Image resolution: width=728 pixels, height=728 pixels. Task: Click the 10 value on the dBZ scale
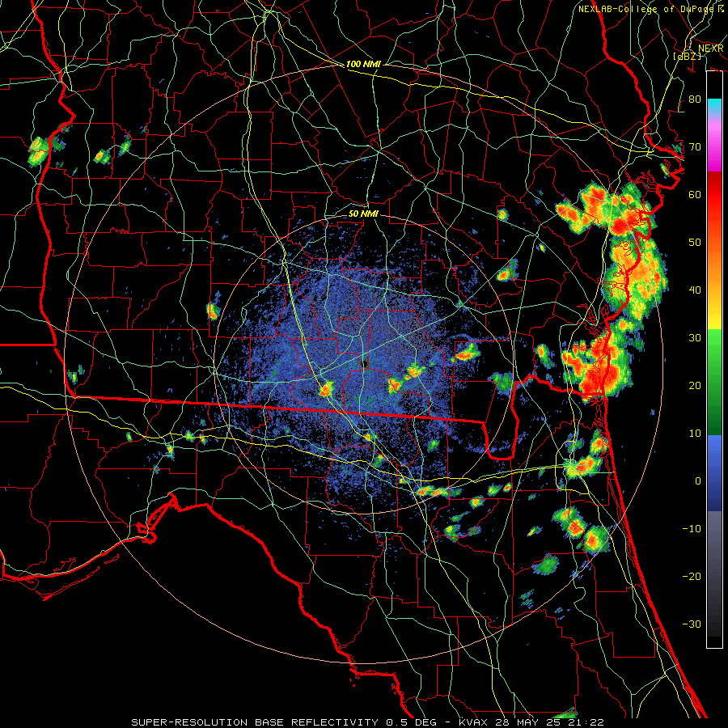click(695, 434)
